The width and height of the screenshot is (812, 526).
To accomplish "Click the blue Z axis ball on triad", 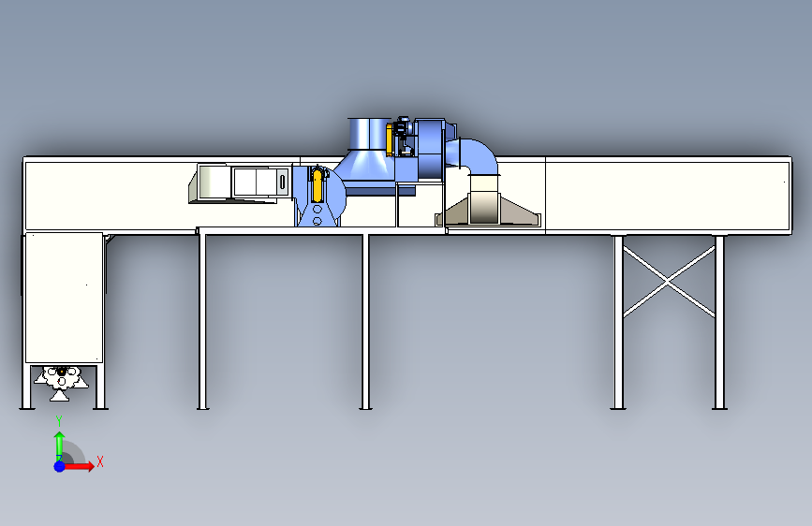I will click(60, 466).
